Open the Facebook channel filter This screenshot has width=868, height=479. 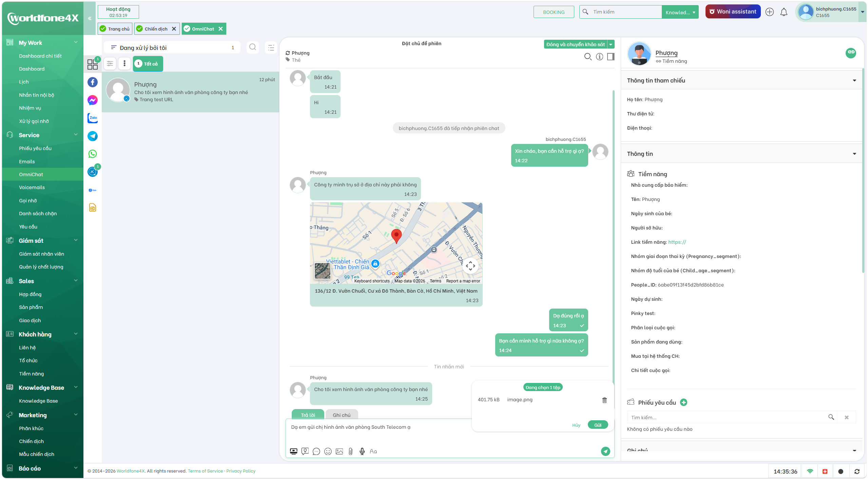[x=93, y=82]
